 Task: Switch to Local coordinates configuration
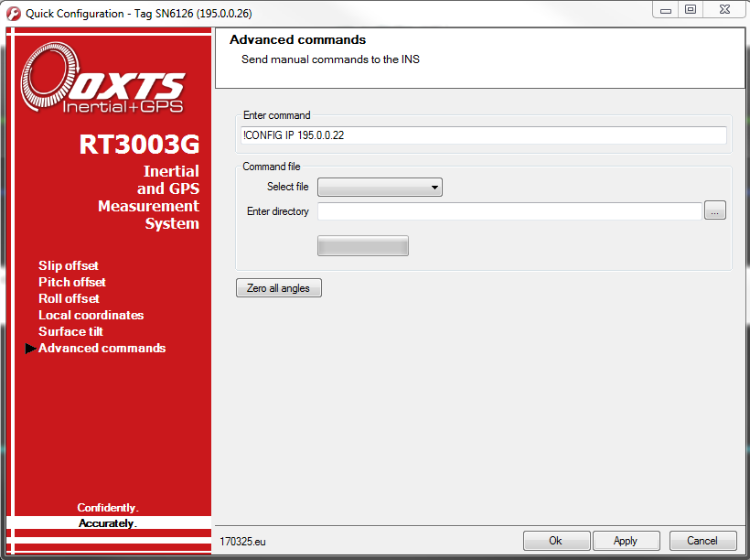[x=91, y=315]
